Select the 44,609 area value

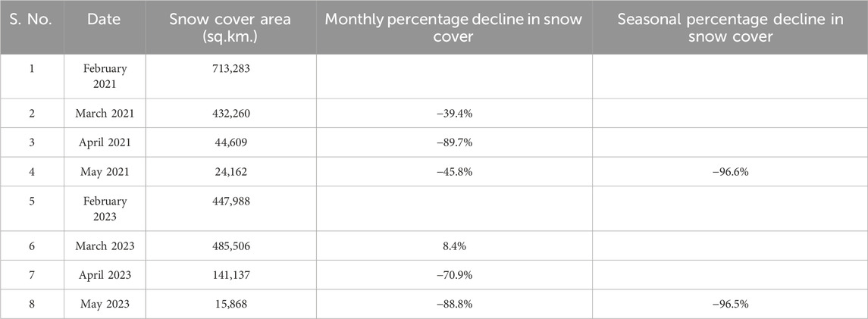point(231,142)
